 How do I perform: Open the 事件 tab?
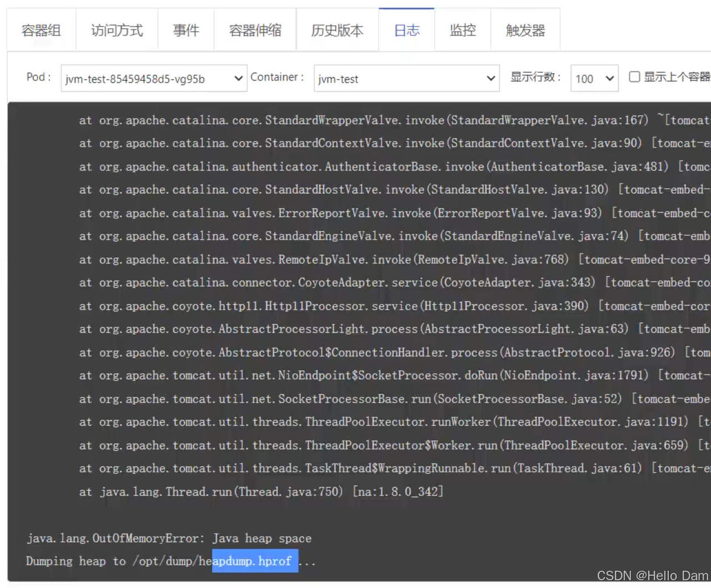186,30
